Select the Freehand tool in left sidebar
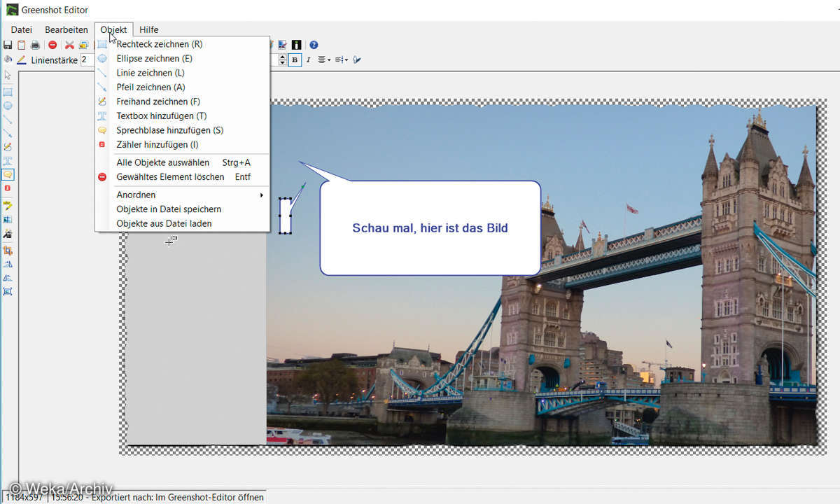840x504 pixels. 8,147
